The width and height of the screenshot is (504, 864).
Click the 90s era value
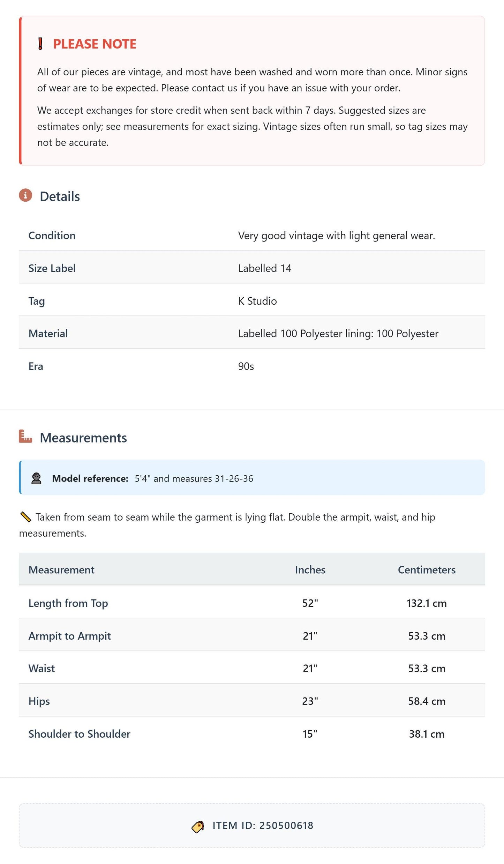point(246,366)
